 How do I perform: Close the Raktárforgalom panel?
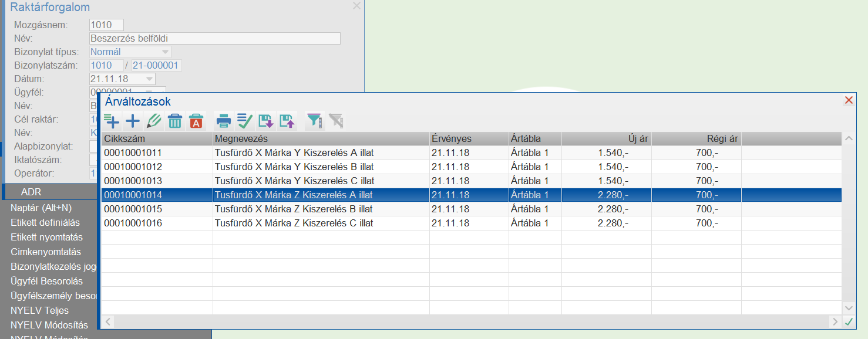356,6
